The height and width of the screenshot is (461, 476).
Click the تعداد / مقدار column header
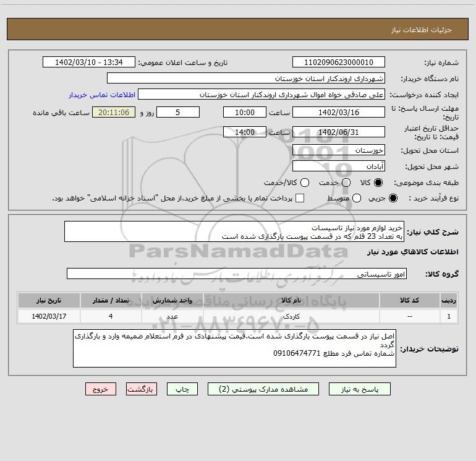(111, 301)
